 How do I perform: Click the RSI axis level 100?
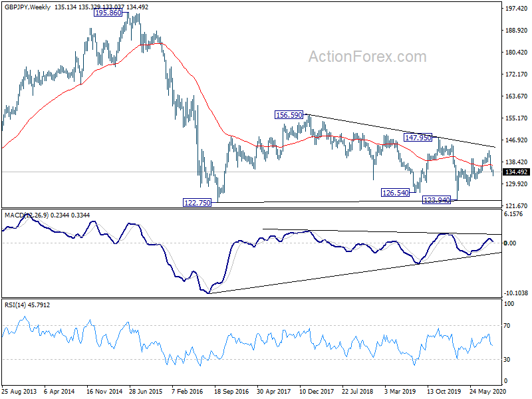pos(509,304)
